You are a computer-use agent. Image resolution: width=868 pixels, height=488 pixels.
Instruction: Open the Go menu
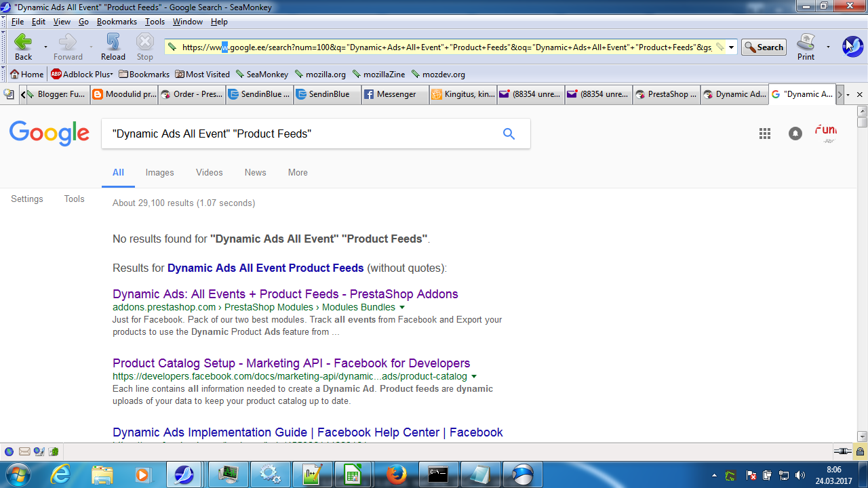[x=83, y=22]
